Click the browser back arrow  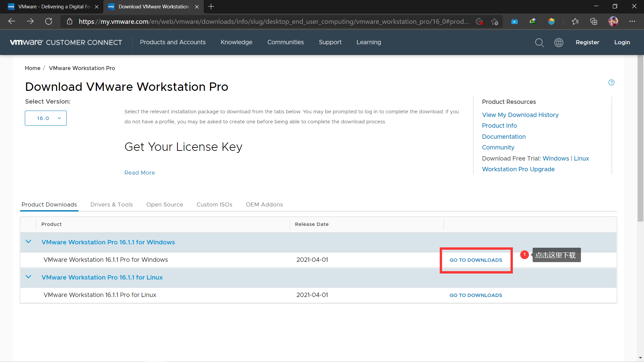point(12,21)
